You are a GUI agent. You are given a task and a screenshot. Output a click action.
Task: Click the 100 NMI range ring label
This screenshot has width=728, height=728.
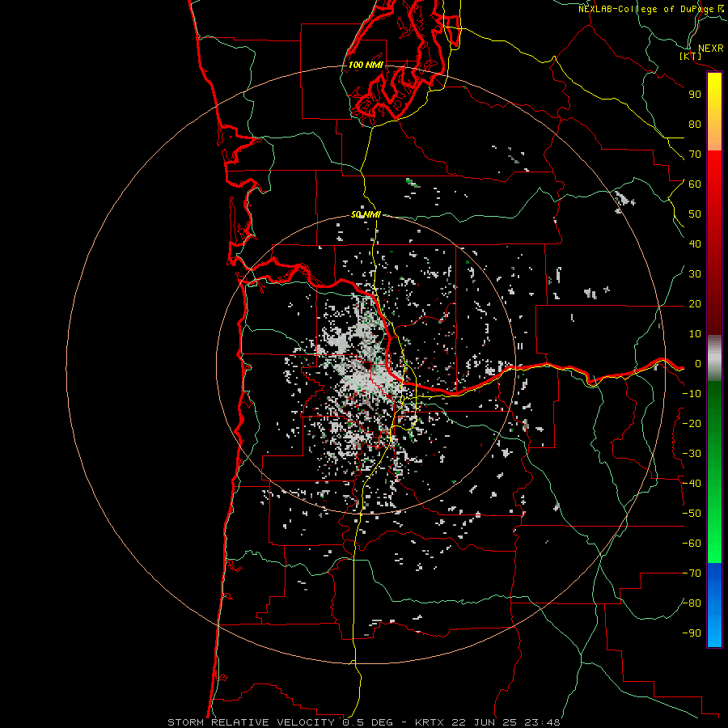click(366, 65)
